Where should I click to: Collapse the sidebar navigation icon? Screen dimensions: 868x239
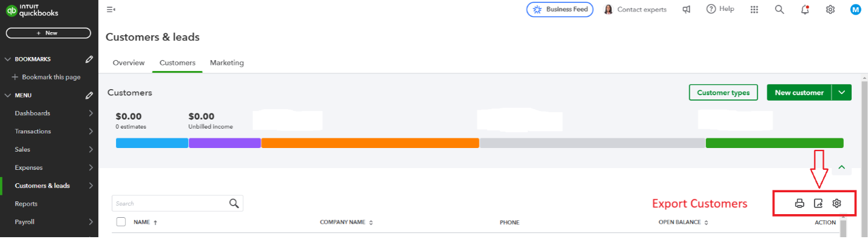pos(110,9)
